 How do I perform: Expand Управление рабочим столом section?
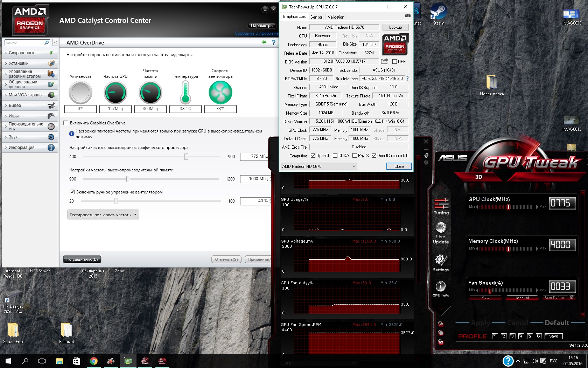tap(30, 74)
